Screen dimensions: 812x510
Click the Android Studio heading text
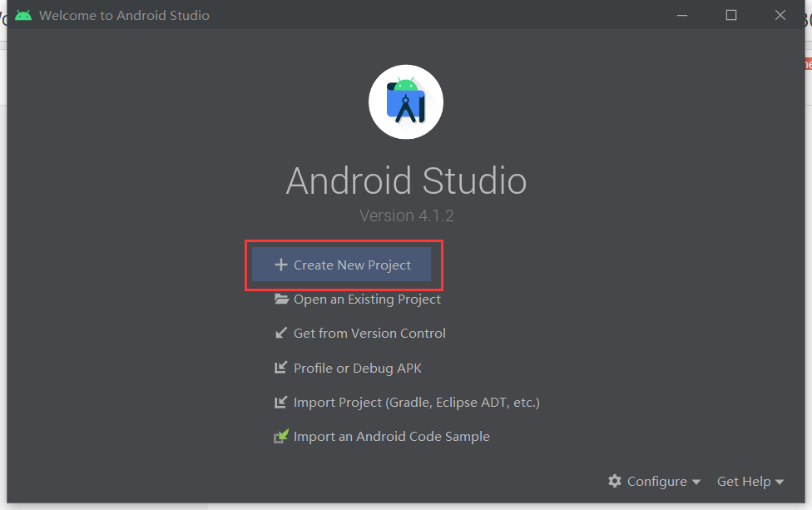point(406,181)
